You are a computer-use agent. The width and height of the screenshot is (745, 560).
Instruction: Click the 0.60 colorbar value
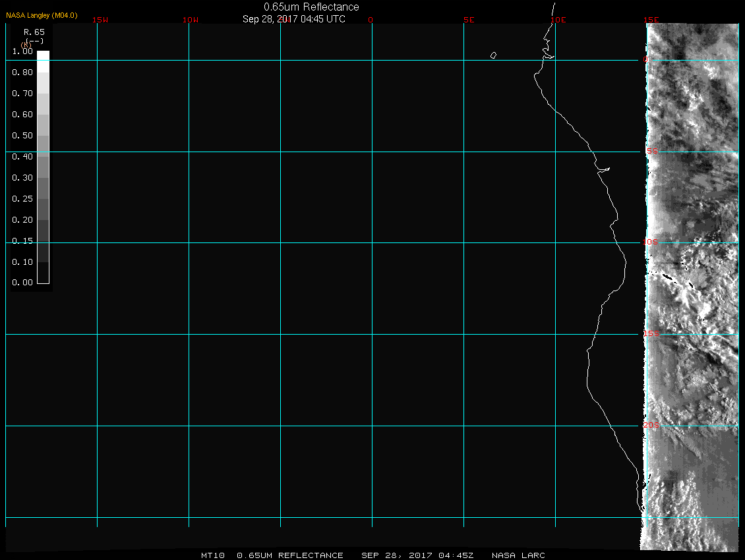click(22, 115)
